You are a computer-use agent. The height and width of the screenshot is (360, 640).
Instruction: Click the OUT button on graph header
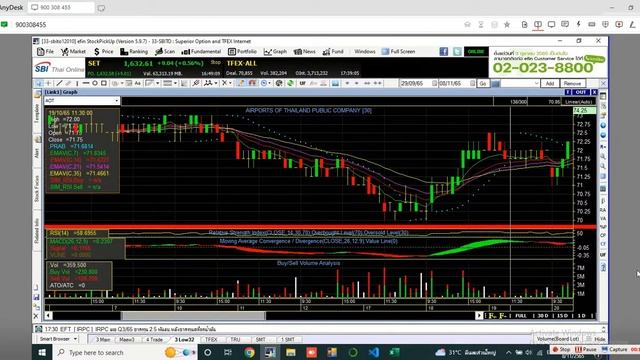click(x=581, y=92)
